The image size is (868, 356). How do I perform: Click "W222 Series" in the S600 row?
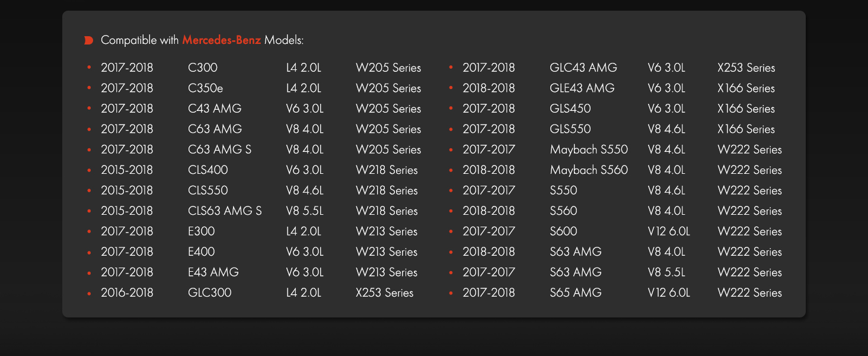click(750, 231)
